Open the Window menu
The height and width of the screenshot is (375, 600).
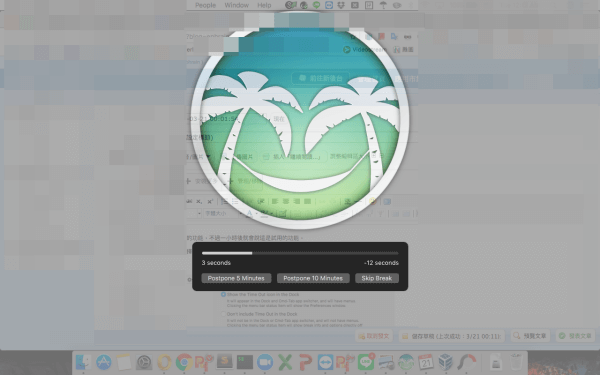[x=236, y=5]
